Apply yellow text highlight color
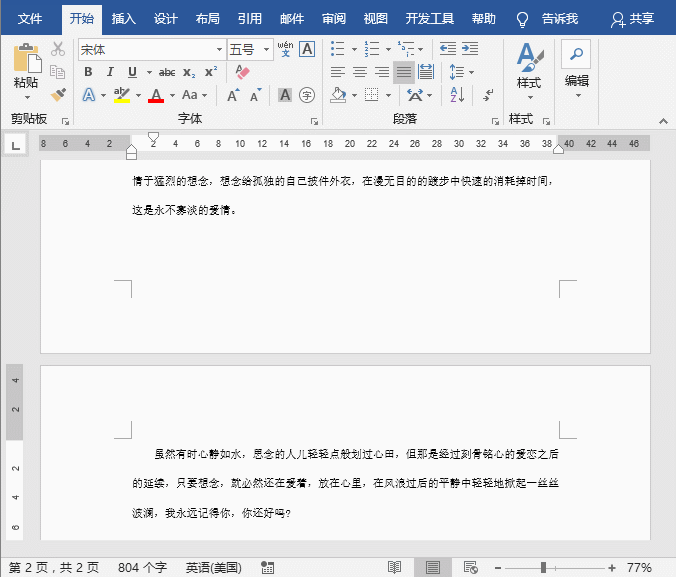The height and width of the screenshot is (577, 676). (x=122, y=95)
